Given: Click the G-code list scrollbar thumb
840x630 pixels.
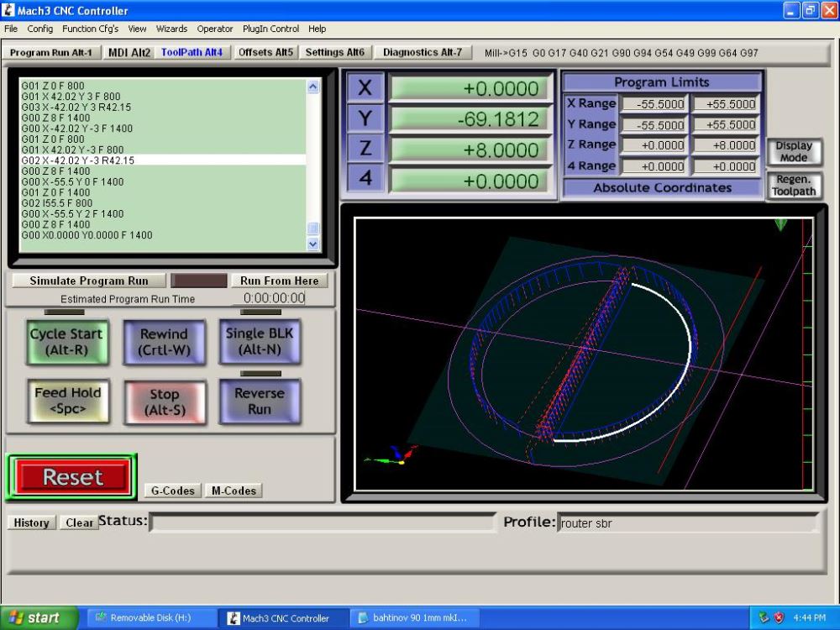Looking at the screenshot, I should click(x=313, y=228).
